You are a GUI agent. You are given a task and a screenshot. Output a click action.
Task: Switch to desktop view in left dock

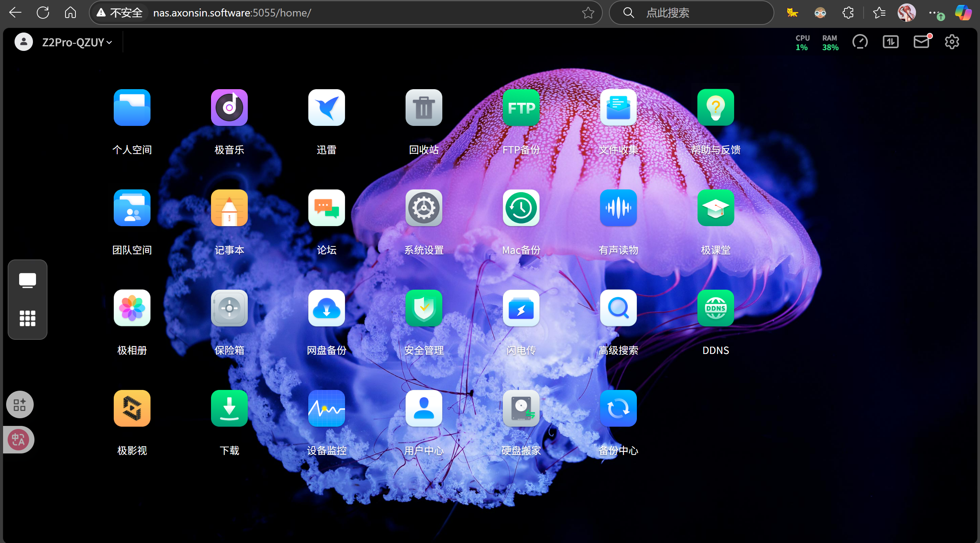[28, 280]
